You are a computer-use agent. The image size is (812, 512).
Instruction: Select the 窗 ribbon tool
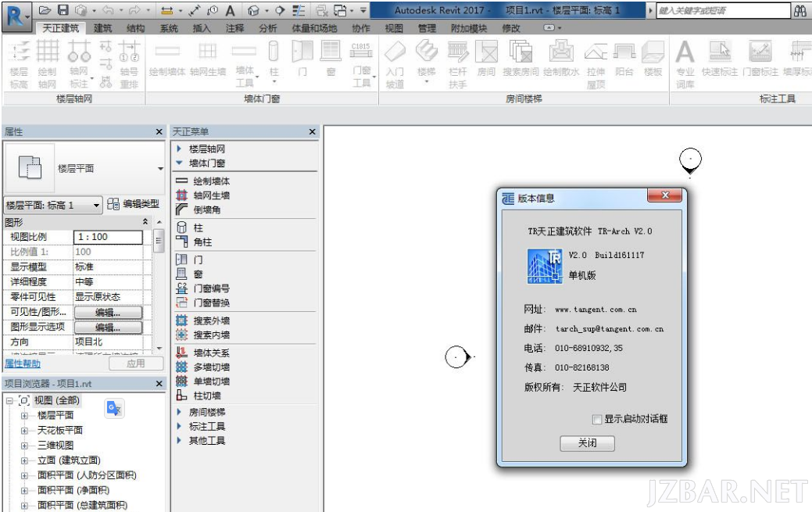tap(331, 60)
